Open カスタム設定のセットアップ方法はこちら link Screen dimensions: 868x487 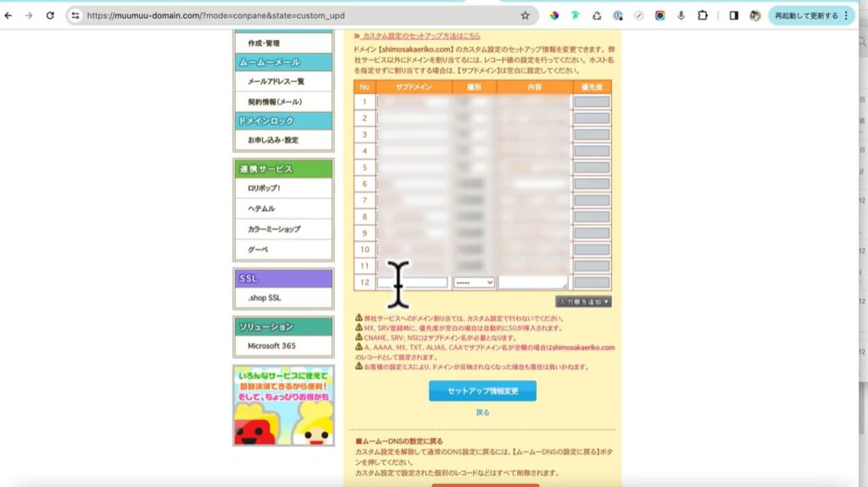click(x=420, y=36)
